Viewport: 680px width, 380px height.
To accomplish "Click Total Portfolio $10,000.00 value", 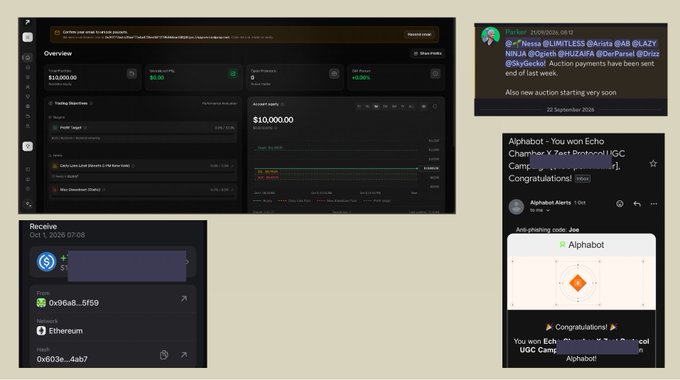I will pos(62,78).
